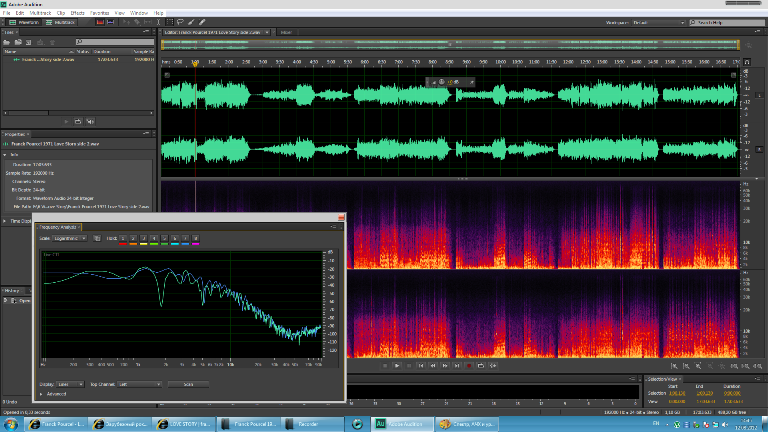Open the Effects menu
Screen dimensions: 768x432
pyautogui.click(x=77, y=13)
